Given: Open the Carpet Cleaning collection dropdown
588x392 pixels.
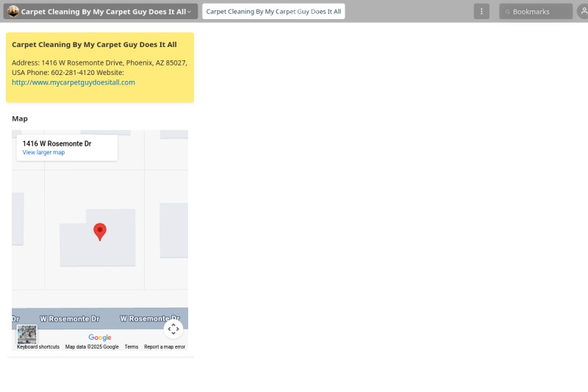Looking at the screenshot, I should (x=101, y=11).
